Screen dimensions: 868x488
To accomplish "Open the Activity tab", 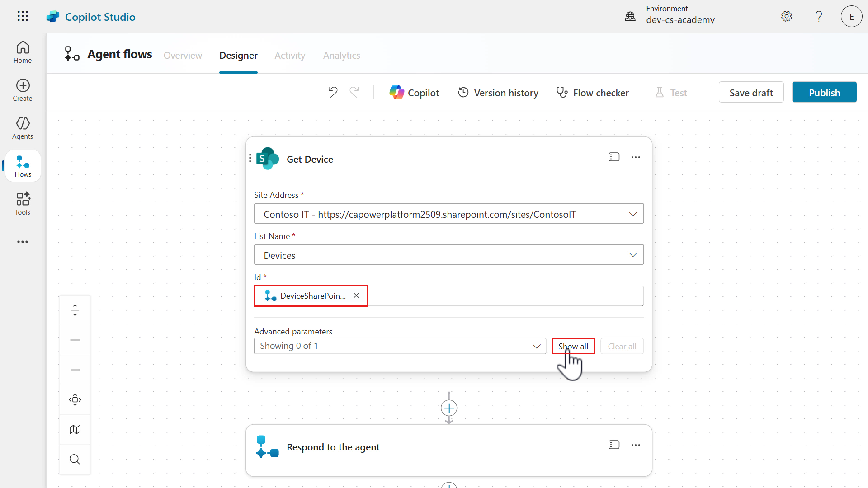I will [x=290, y=55].
